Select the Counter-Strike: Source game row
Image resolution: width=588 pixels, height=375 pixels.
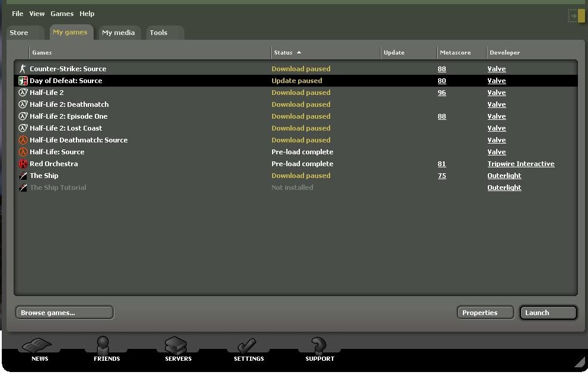point(296,69)
